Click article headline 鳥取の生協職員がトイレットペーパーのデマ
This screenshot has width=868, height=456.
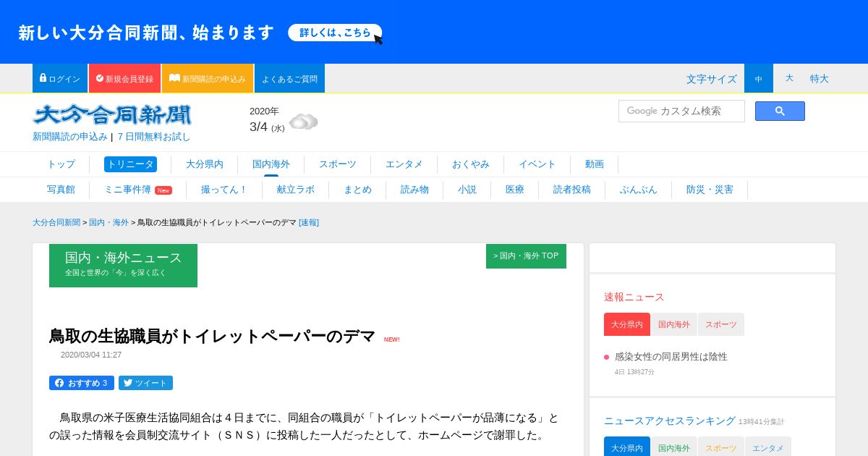tap(212, 336)
